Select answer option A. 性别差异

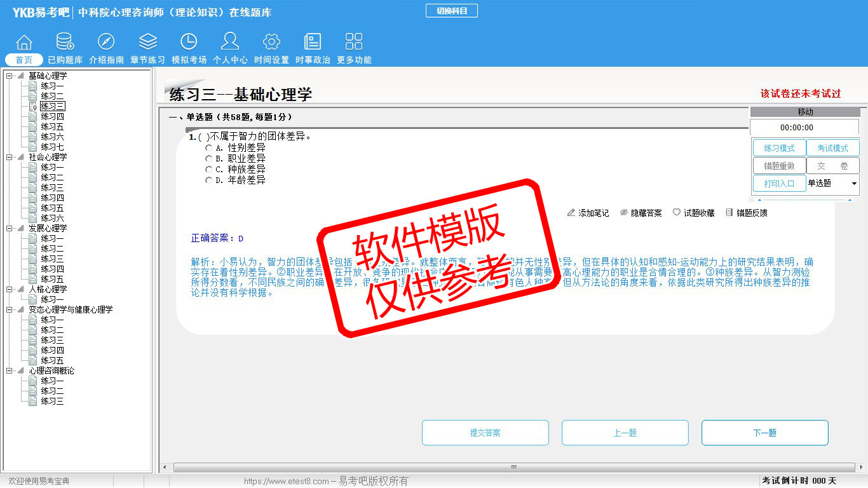[x=209, y=148]
